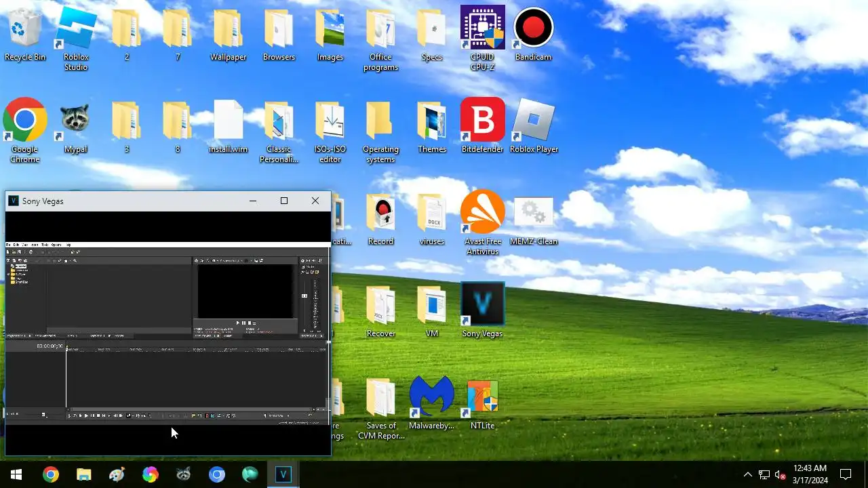Click the timeline horizontal scrollbar
The width and height of the screenshot is (868, 488).
coord(191,409)
